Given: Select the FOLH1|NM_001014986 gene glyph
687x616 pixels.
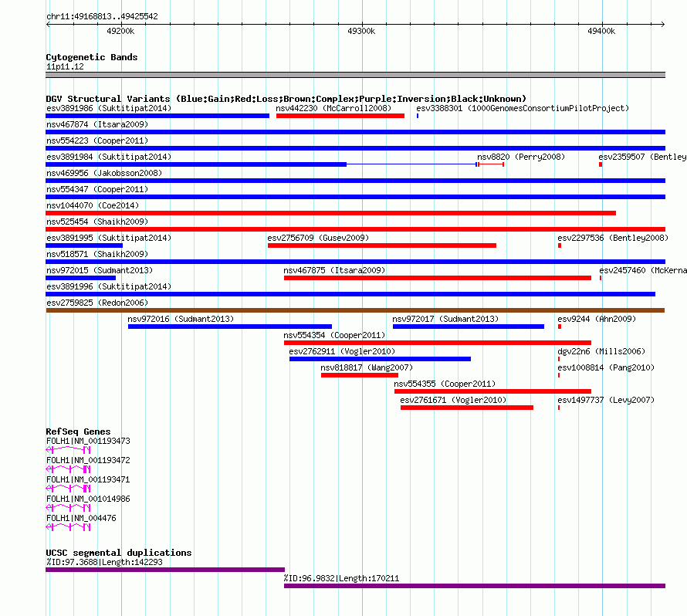Looking at the screenshot, I should pos(68,508).
